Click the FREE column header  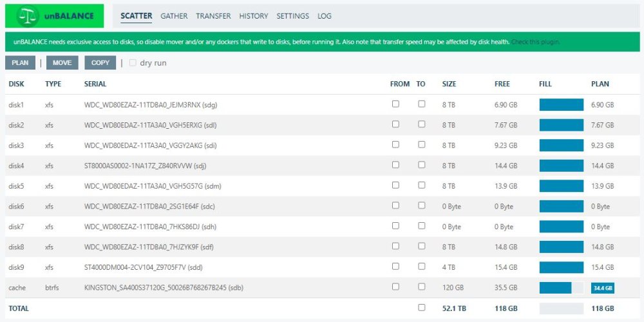[x=502, y=84]
